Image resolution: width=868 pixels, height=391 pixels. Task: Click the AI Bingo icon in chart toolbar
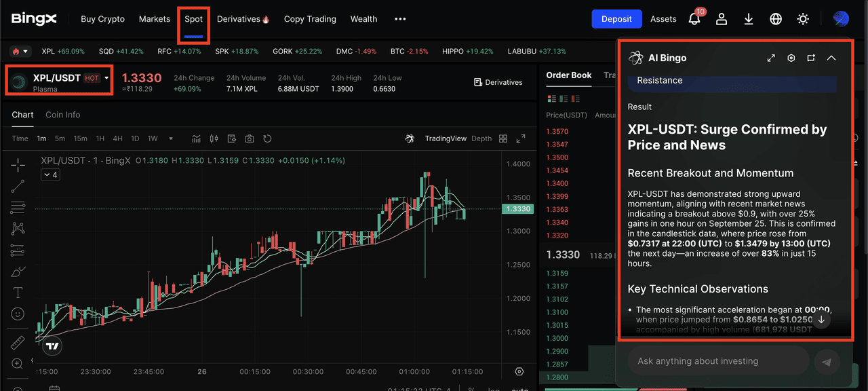tap(410, 138)
